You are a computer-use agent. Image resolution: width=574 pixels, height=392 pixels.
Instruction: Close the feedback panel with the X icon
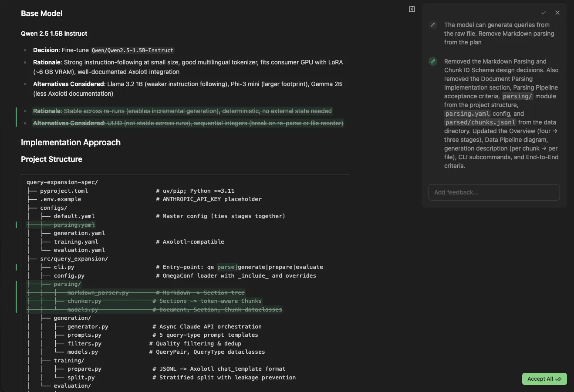tap(557, 13)
